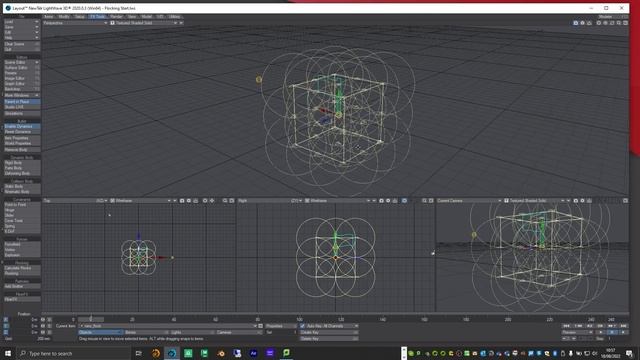The image size is (640, 360).
Task: Click the Rigid Body button
Action: tap(22, 162)
